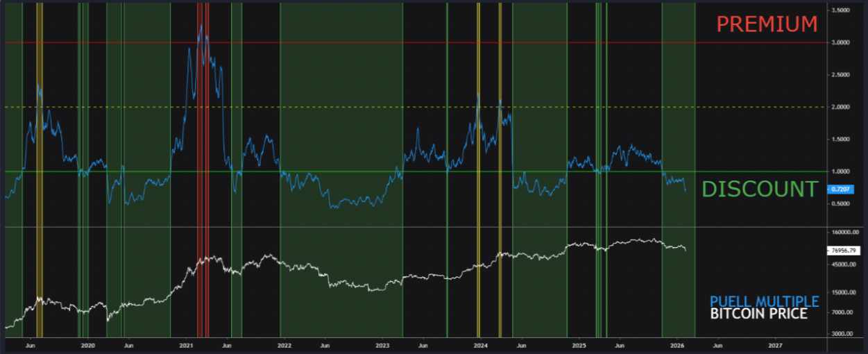
Task: Click the 2020 label on time axis
Action: [87, 344]
